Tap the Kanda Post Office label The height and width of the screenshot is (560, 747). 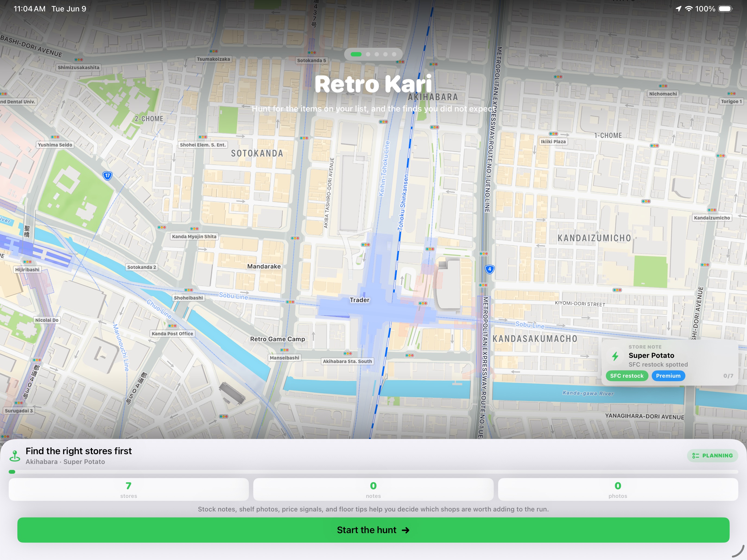pos(172,333)
